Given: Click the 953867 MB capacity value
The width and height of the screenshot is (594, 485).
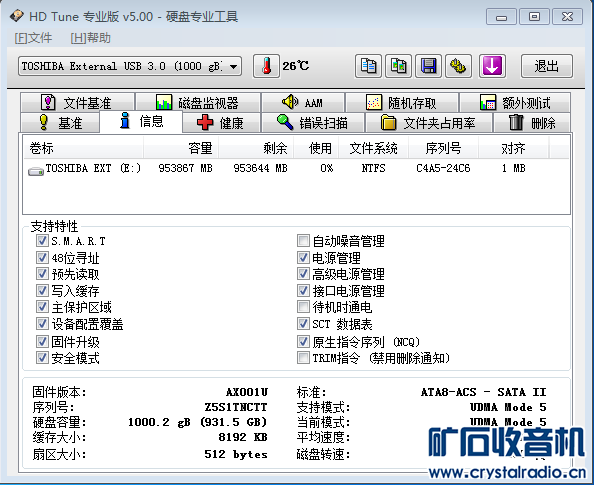Looking at the screenshot, I should click(185, 168).
